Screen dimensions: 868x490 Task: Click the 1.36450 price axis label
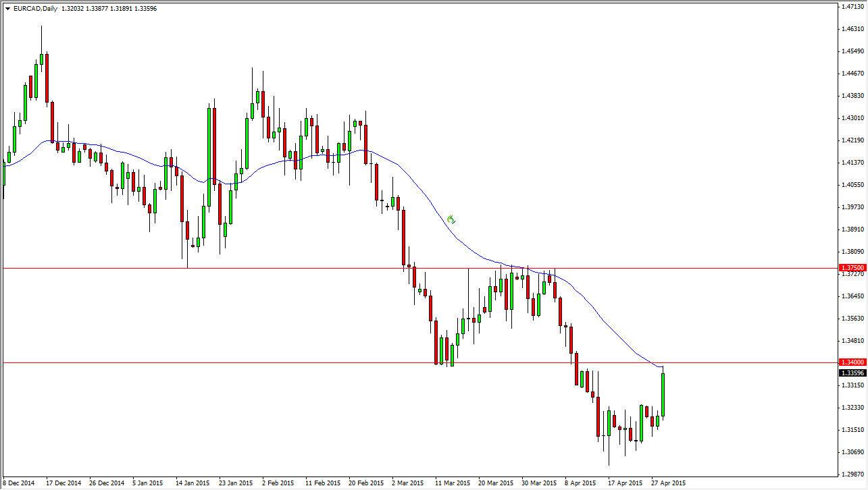click(854, 296)
